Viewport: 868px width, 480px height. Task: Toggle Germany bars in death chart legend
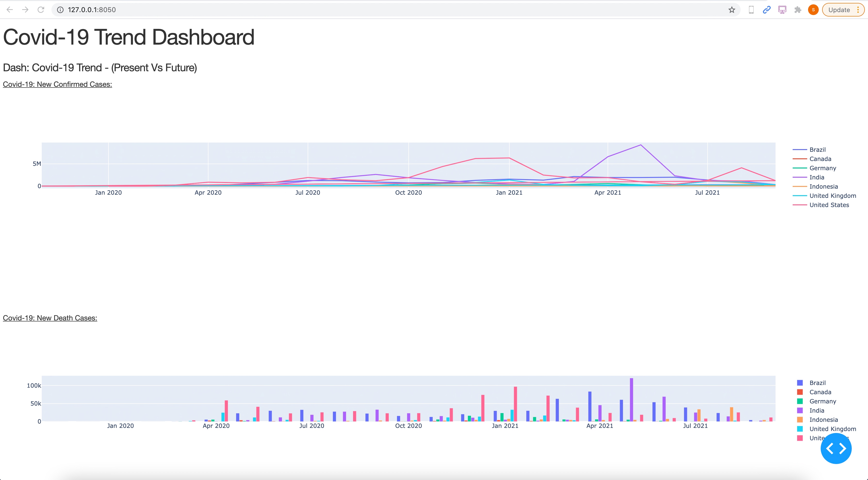pyautogui.click(x=823, y=401)
